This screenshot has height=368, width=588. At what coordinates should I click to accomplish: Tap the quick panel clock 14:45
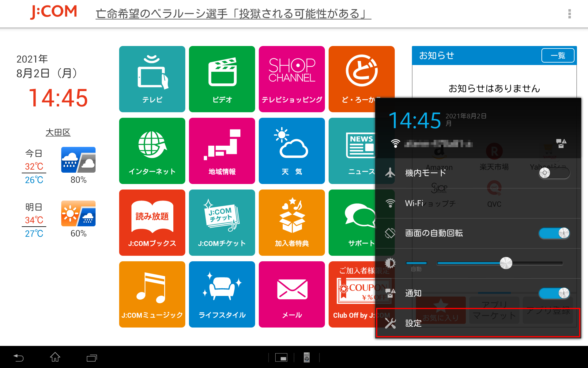(x=415, y=121)
